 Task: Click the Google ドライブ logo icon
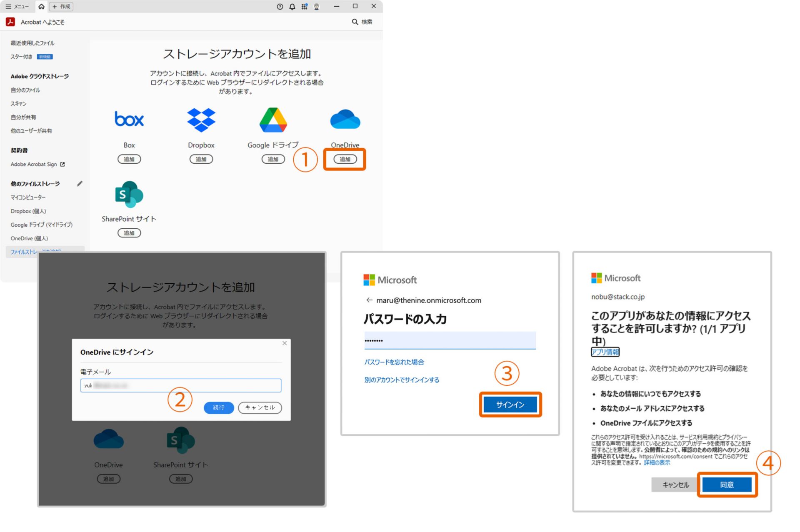click(x=273, y=120)
